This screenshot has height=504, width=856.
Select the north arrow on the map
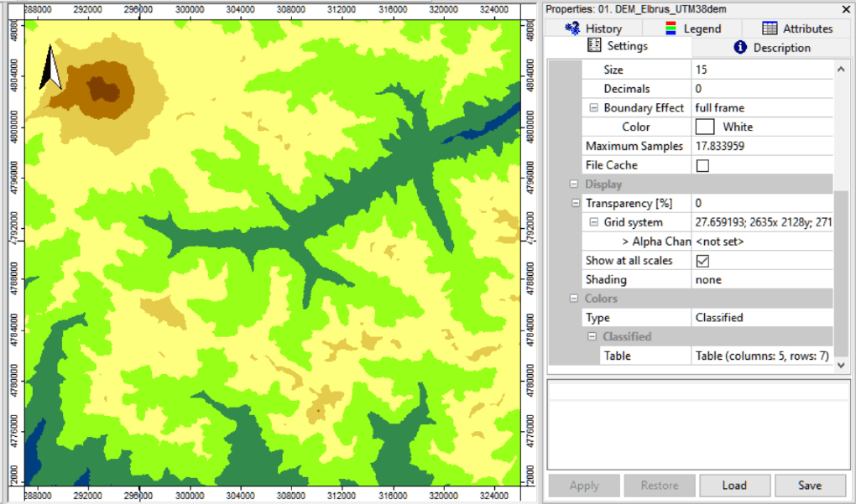(51, 68)
